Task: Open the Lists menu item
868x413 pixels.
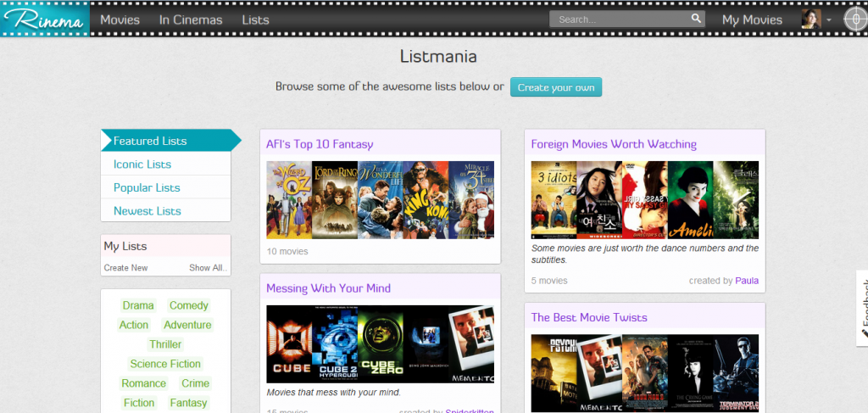Action: pos(255,20)
